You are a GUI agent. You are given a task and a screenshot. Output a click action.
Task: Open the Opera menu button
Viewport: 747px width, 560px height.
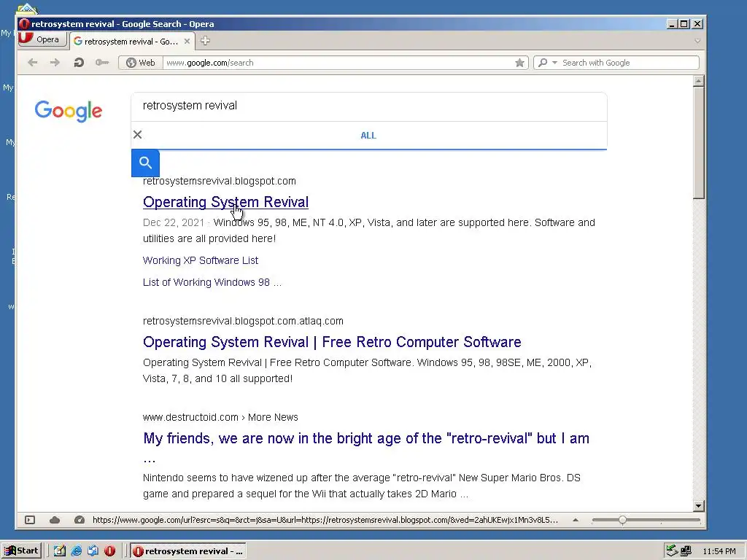click(x=42, y=39)
